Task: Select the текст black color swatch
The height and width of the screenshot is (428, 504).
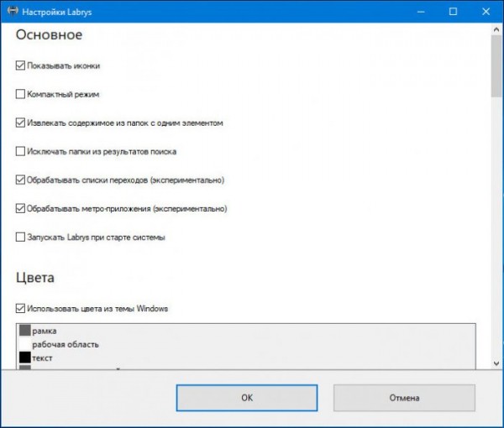Action: click(x=25, y=358)
